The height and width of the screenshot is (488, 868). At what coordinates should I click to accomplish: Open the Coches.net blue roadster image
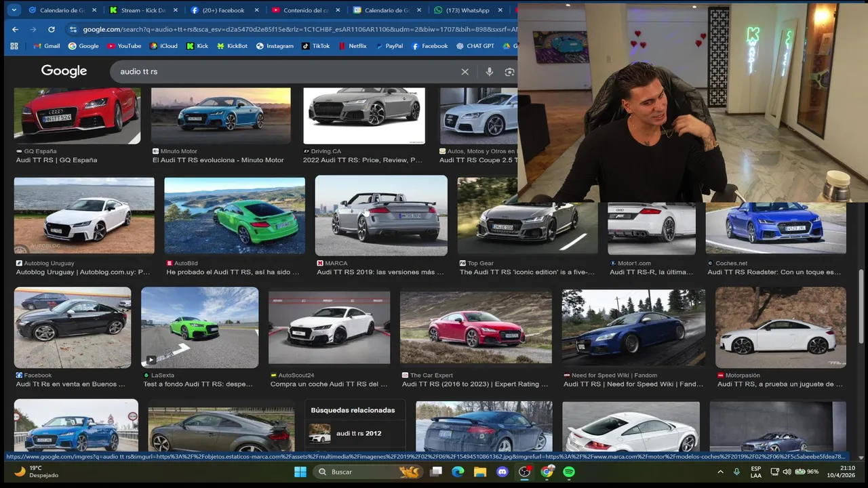tap(776, 228)
